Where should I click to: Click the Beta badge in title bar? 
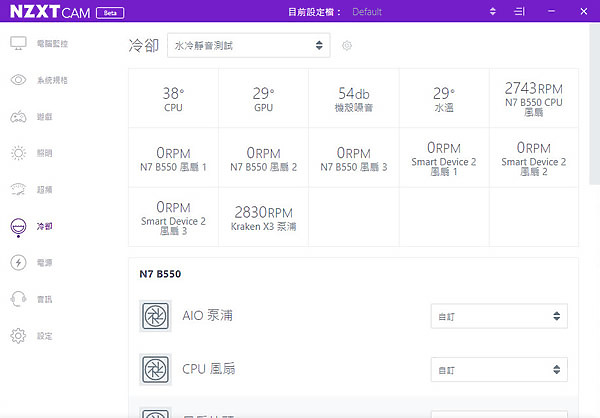(110, 13)
